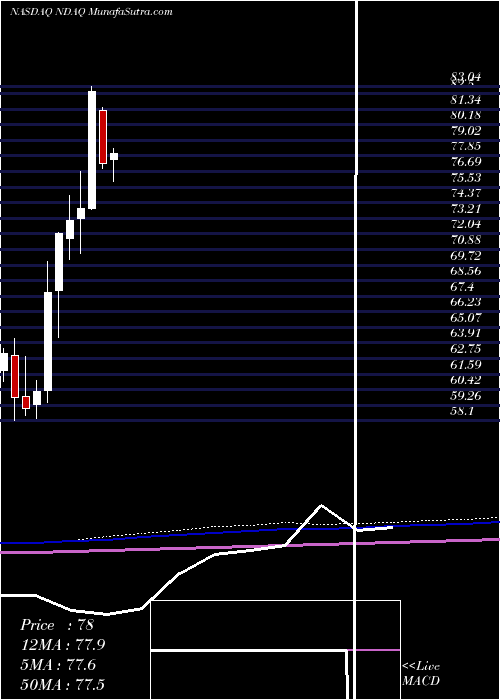Click the <<Live MACD label
The height and width of the screenshot is (700, 500).
tap(421, 673)
